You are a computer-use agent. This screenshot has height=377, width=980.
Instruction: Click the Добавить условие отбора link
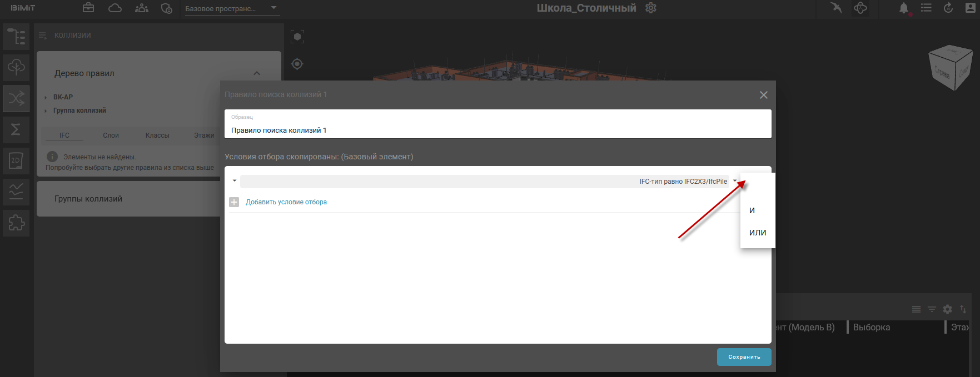[x=286, y=202]
